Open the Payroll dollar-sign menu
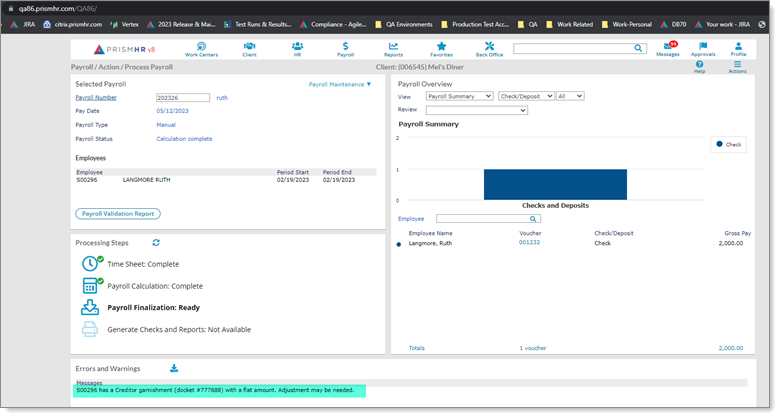The height and width of the screenshot is (418, 780). tap(345, 49)
